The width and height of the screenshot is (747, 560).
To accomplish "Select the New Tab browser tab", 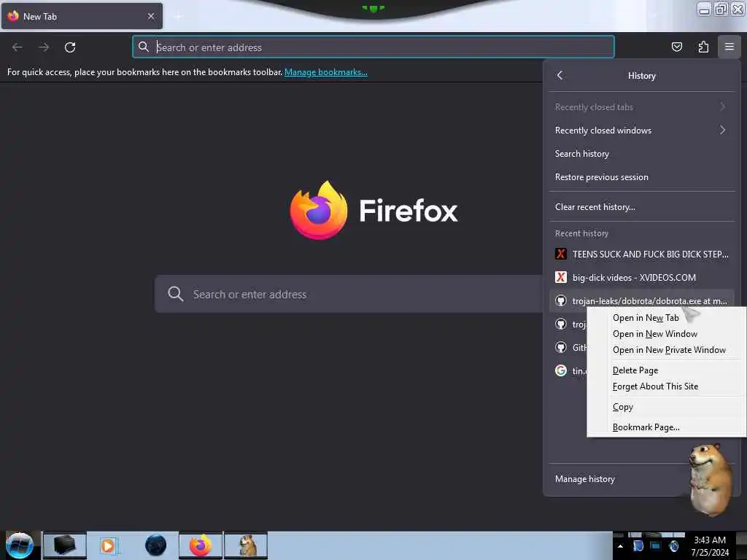I will [82, 16].
